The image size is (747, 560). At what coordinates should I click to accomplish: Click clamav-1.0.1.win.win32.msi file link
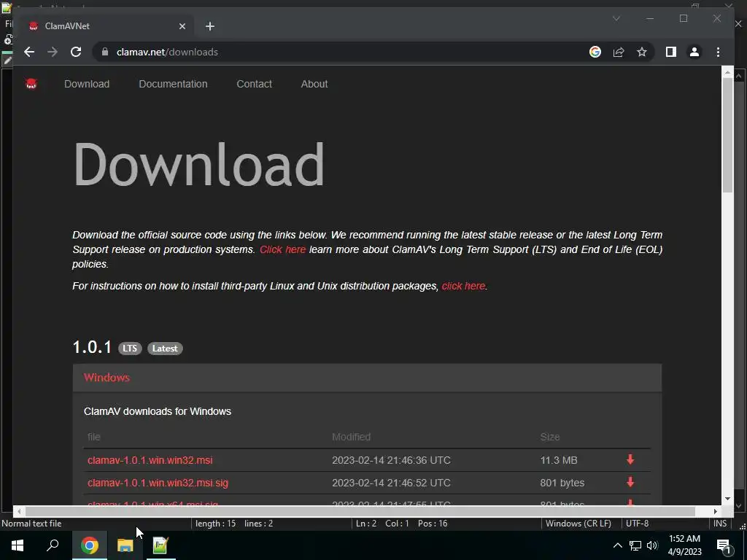150,460
